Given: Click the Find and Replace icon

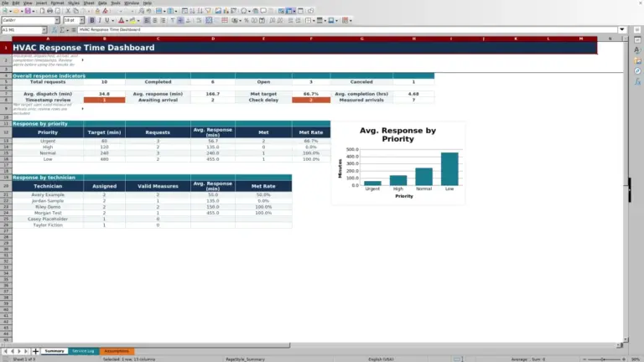Looking at the screenshot, I should point(141,11).
